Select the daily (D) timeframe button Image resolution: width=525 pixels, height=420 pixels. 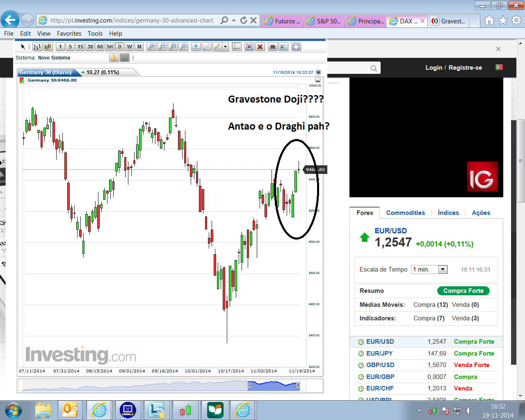[119, 47]
